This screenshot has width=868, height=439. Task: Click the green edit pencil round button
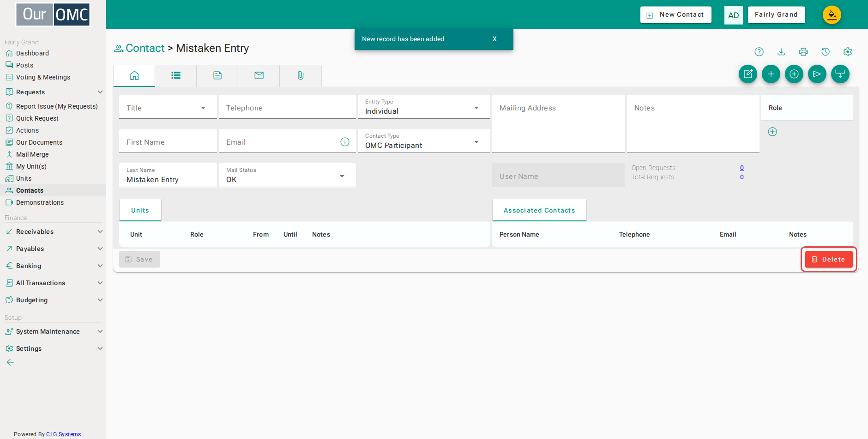(748, 74)
